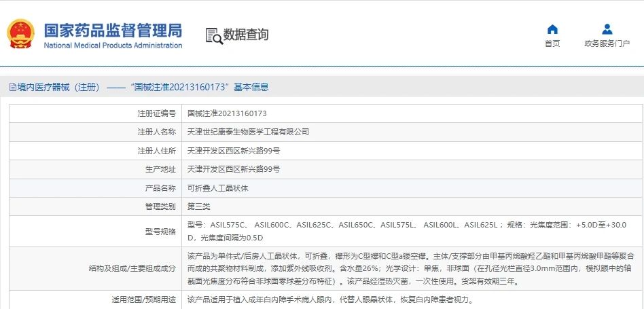Click the 国家药品监督管理局 title text

click(113, 31)
